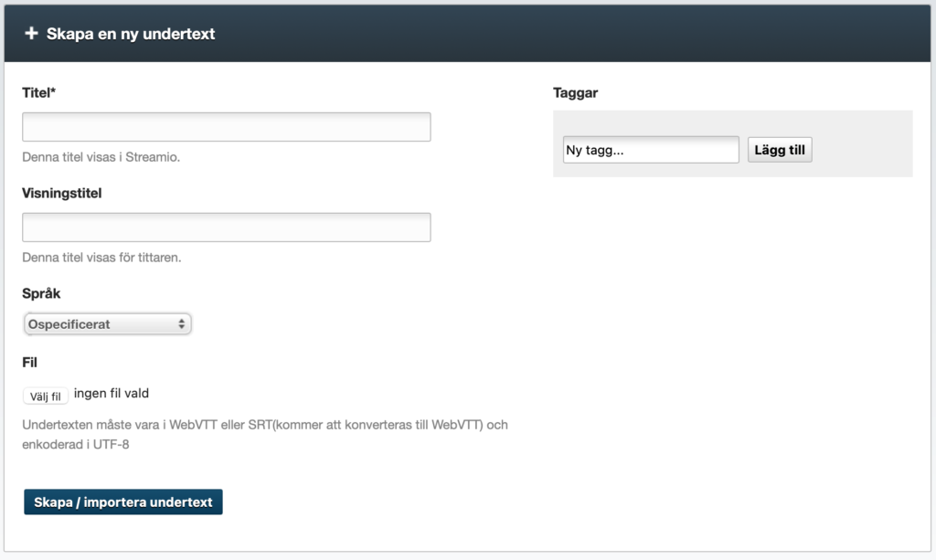Screen dimensions: 936x560
Task: Click 'Skapa / importera undertext' button
Action: (x=123, y=502)
